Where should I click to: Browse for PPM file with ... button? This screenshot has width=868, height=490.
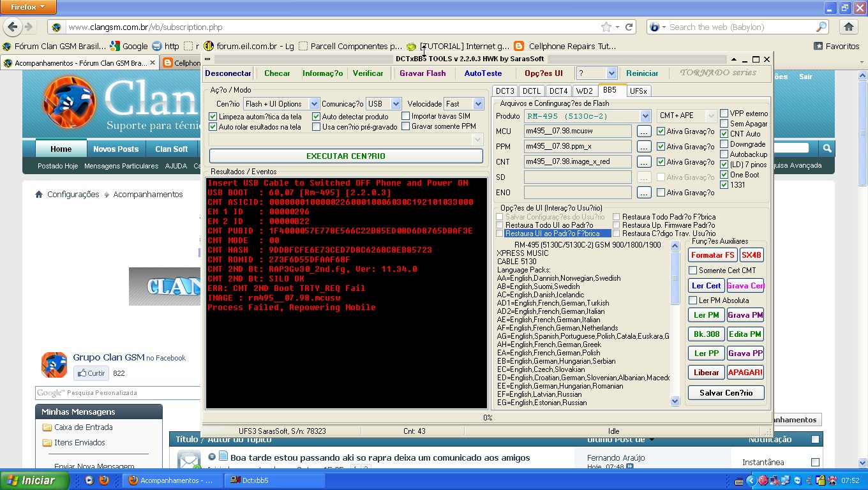pos(644,147)
